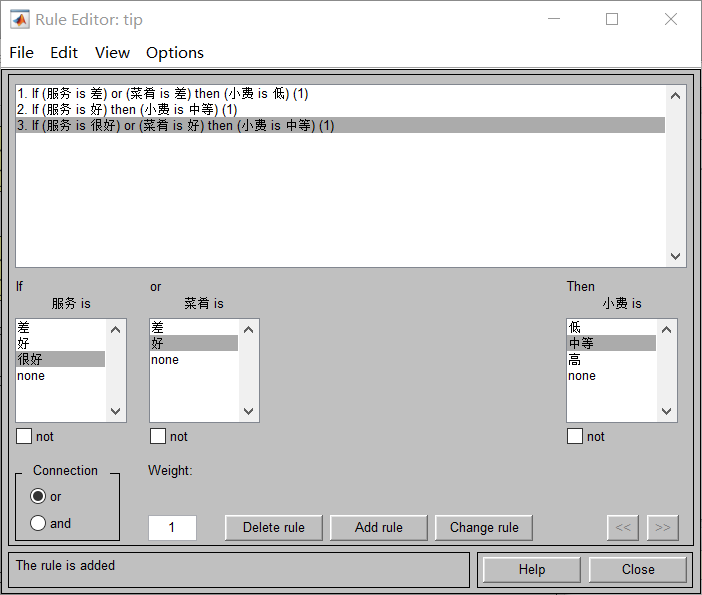Select 好 in 服务 list
Viewport: 702px width, 595px height.
coord(60,343)
